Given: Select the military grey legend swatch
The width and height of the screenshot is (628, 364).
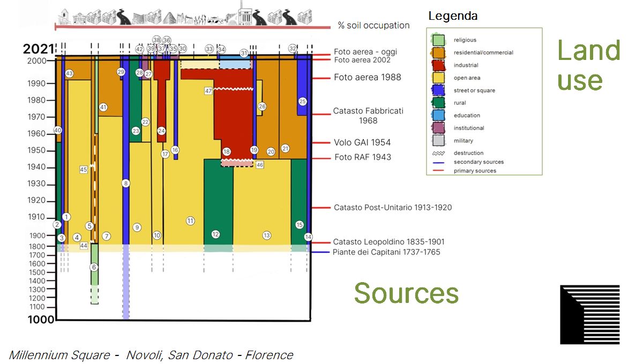Looking at the screenshot, I should click(x=438, y=140).
